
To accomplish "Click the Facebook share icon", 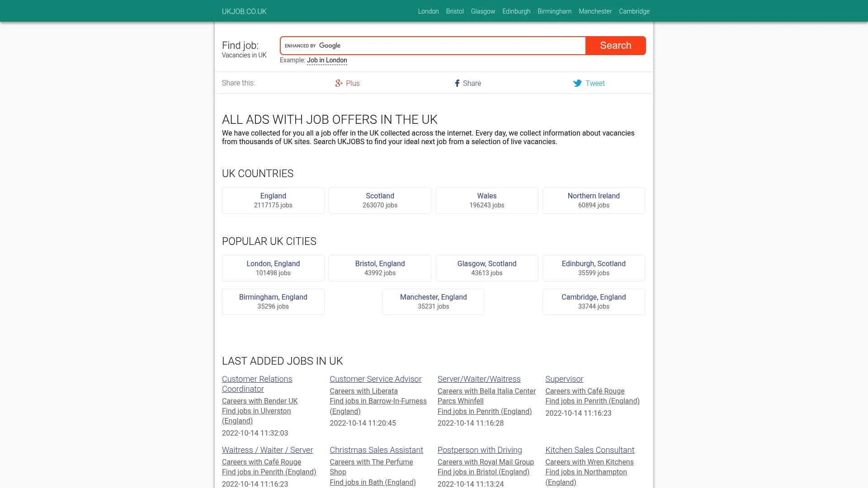I will [457, 83].
